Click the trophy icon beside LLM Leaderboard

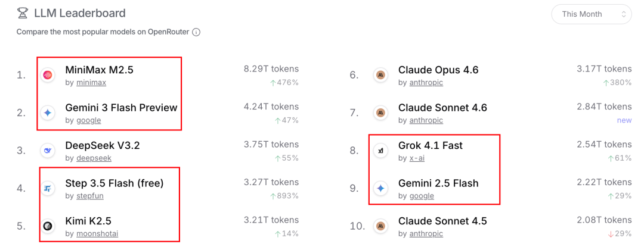[23, 13]
